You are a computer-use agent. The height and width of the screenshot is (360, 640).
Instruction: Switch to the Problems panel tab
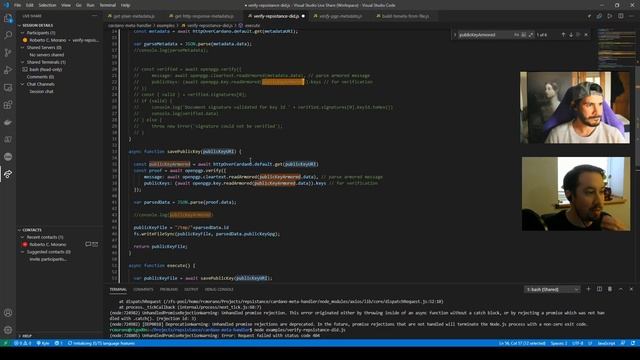(x=169, y=289)
